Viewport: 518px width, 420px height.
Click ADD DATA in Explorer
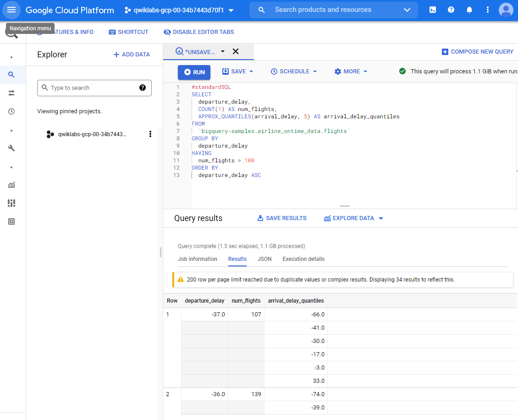click(132, 55)
